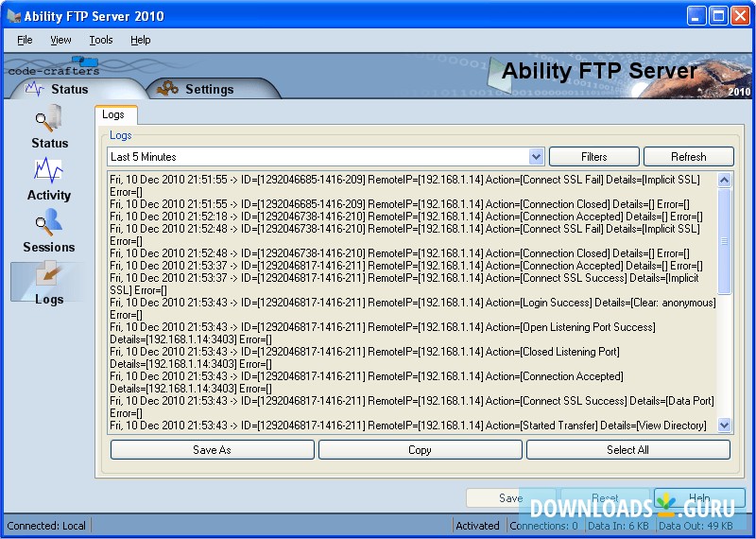Click the Connected: Local status bar text
This screenshot has height=539, width=756.
[46, 526]
